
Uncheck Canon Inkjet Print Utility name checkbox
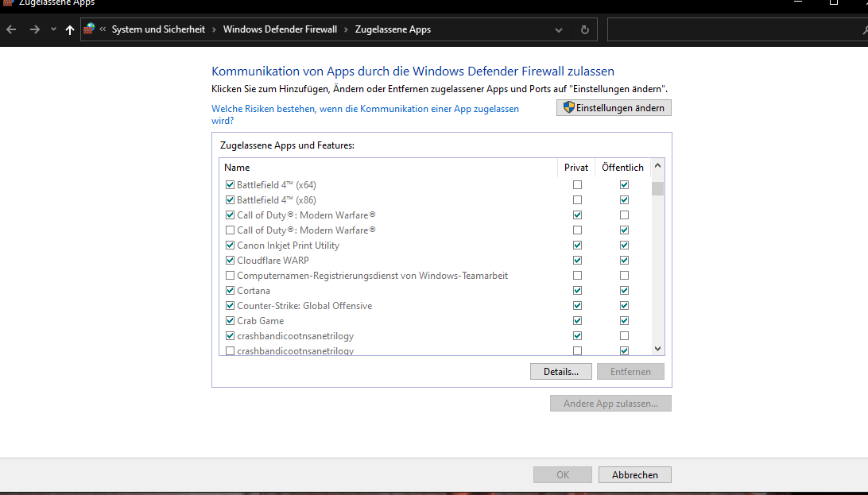(x=230, y=245)
